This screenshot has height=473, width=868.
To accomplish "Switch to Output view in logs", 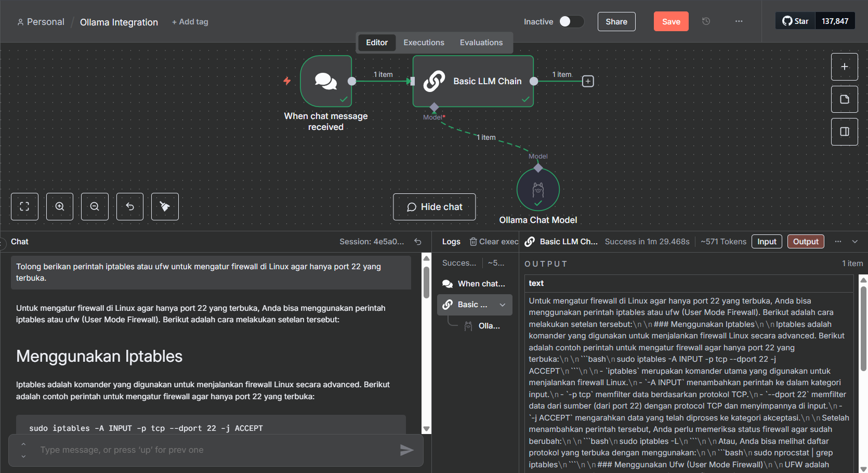I will click(x=806, y=242).
